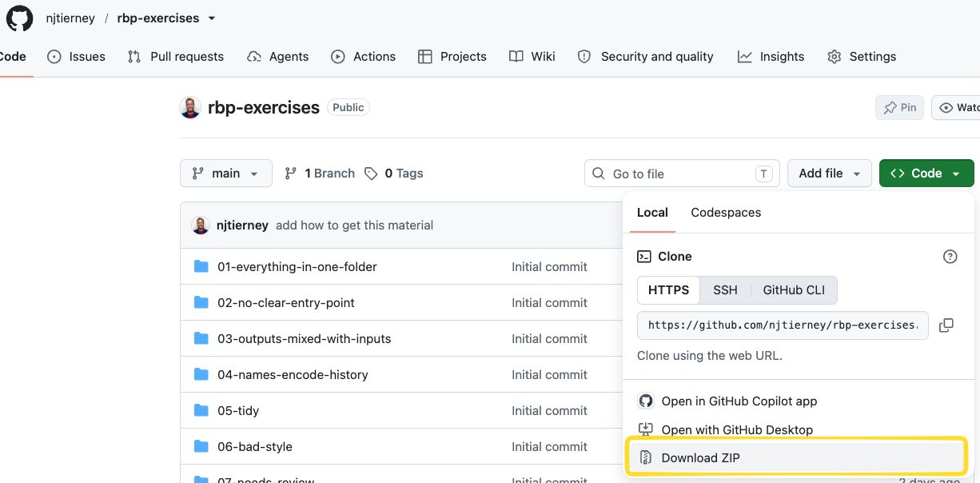Click the terminal icon beside Clone heading
This screenshot has height=483, width=980.
click(x=643, y=257)
